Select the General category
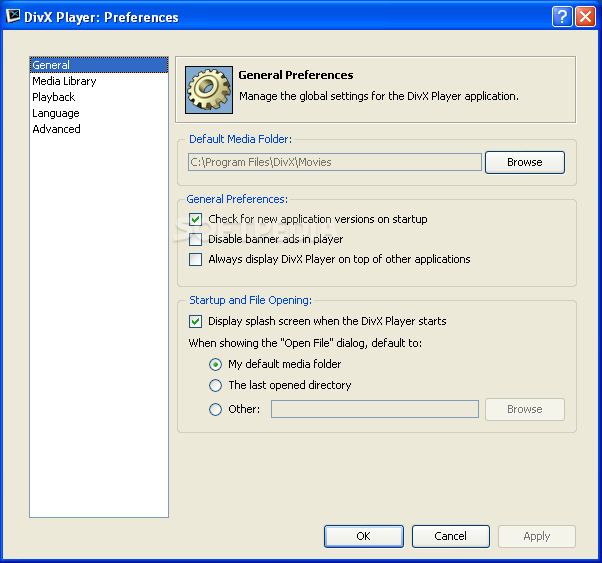This screenshot has height=563, width=602. click(99, 65)
